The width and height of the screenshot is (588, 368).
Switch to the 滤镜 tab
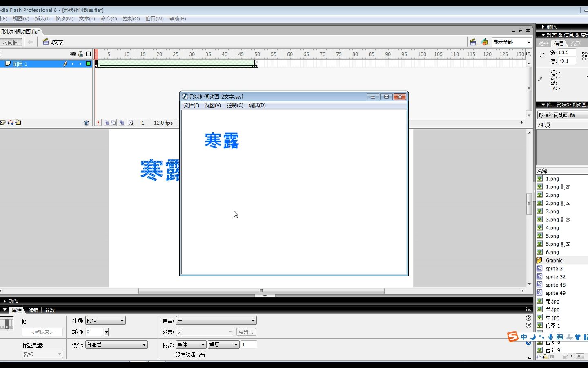(33, 310)
